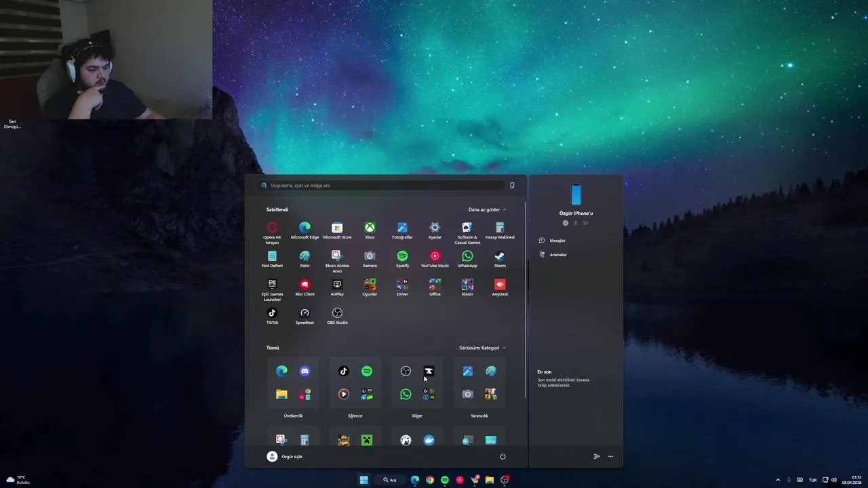Open taskbar Ara search box
868x488 pixels.
[x=391, y=480]
